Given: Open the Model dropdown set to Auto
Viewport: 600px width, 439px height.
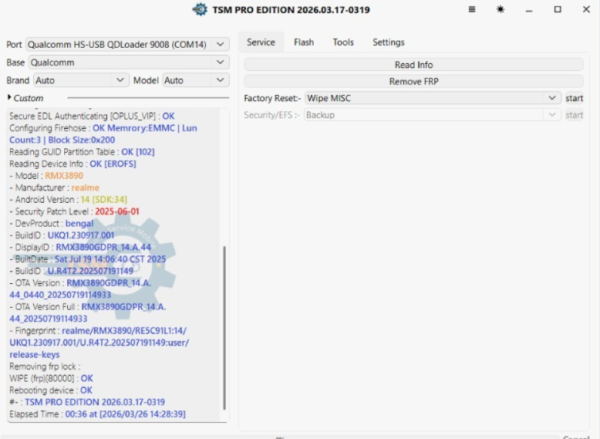Looking at the screenshot, I should pos(196,80).
